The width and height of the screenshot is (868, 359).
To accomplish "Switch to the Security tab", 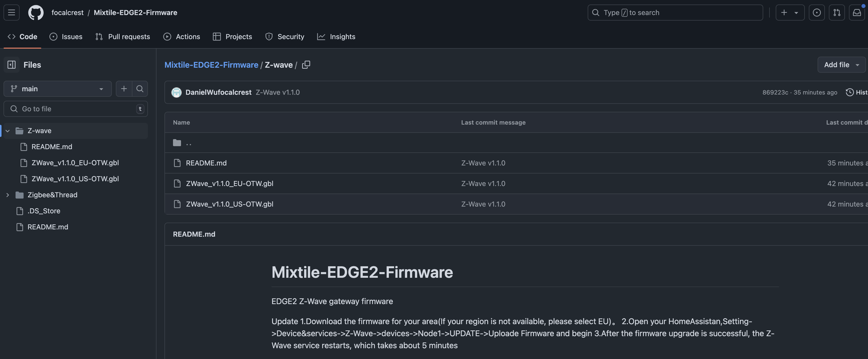I will click(284, 37).
